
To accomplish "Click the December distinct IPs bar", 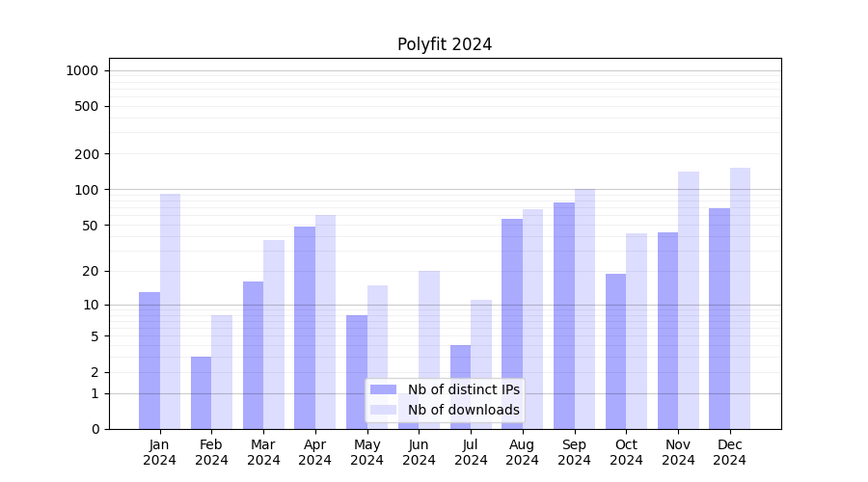I will pos(719,318).
